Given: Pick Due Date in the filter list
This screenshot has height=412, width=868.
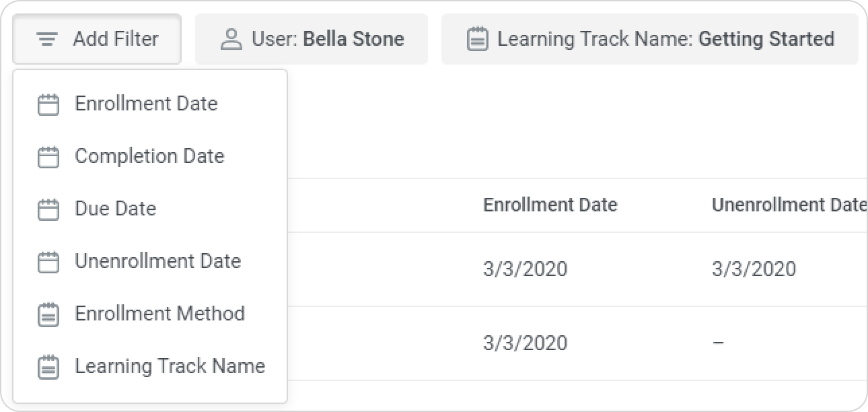Looking at the screenshot, I should coord(116,209).
